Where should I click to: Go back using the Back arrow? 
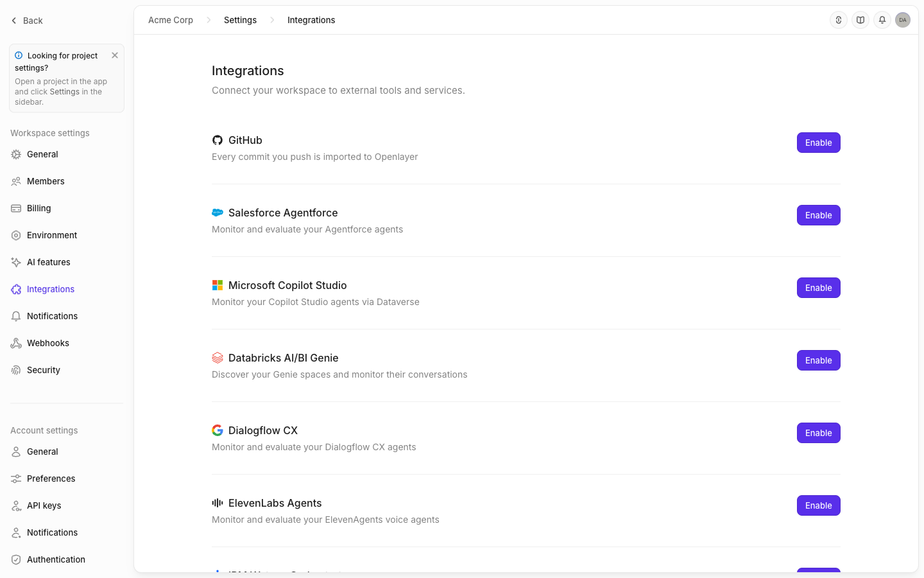(x=26, y=21)
